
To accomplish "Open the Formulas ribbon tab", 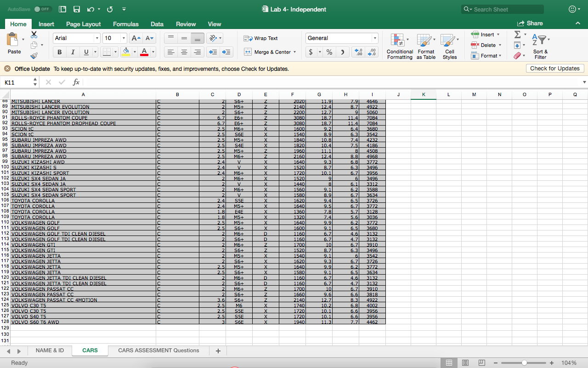I will coord(125,24).
